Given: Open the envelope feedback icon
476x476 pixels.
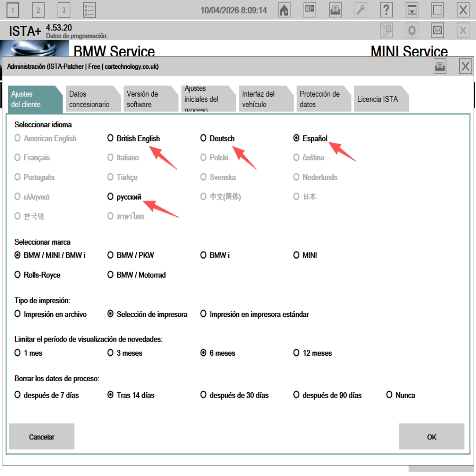Looking at the screenshot, I should (x=438, y=30).
